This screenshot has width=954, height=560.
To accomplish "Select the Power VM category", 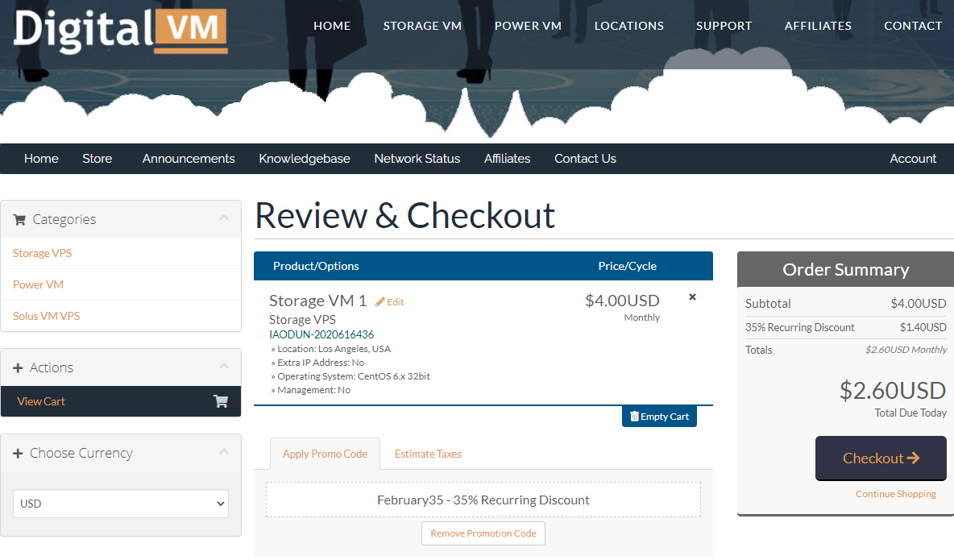I will click(39, 285).
